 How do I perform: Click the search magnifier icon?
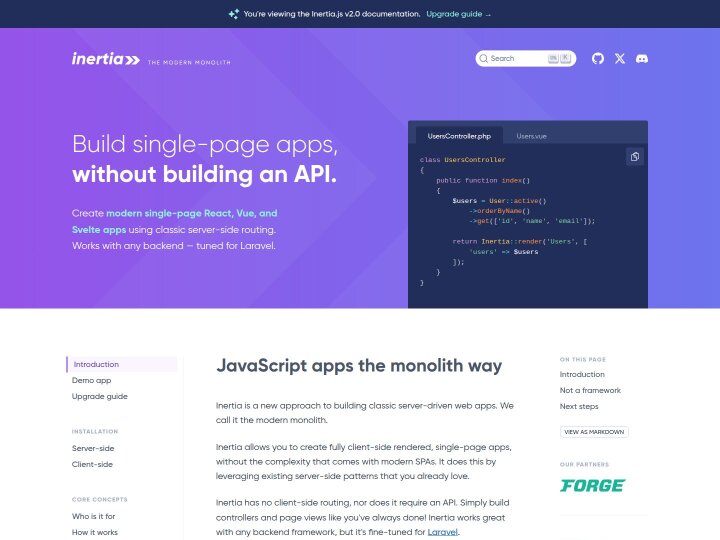click(x=483, y=58)
